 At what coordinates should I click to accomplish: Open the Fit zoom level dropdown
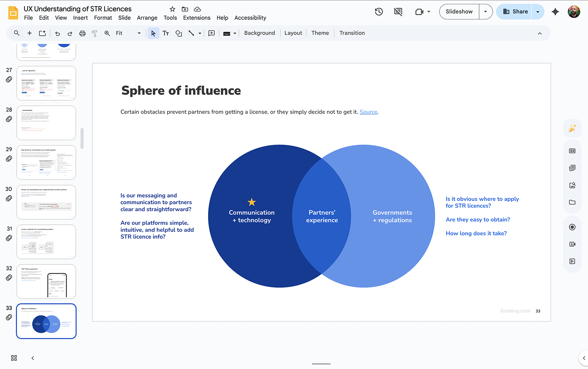139,33
